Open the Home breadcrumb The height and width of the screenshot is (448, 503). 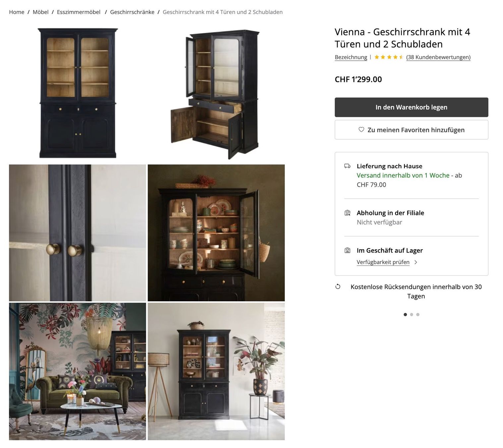point(17,12)
